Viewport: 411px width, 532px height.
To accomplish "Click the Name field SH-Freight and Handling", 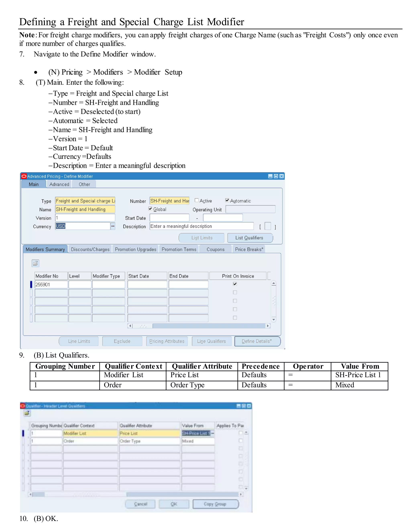I will [x=85, y=209].
